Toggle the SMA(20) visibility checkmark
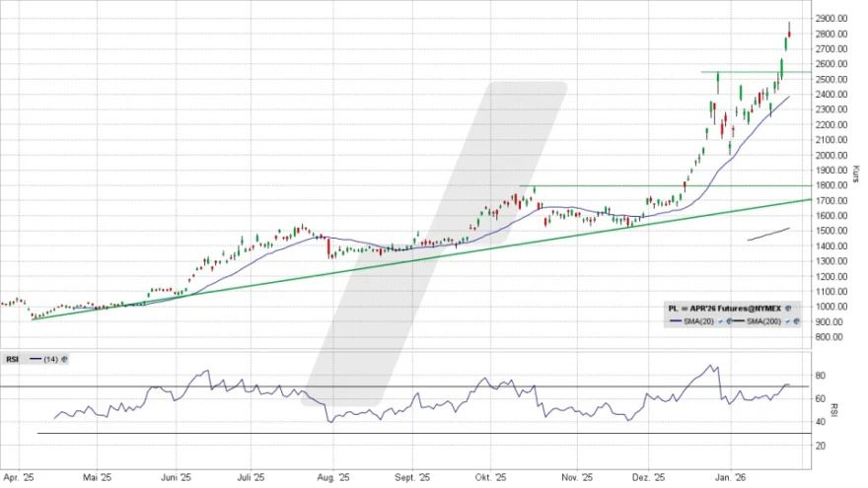868x488 pixels. pyautogui.click(x=719, y=322)
